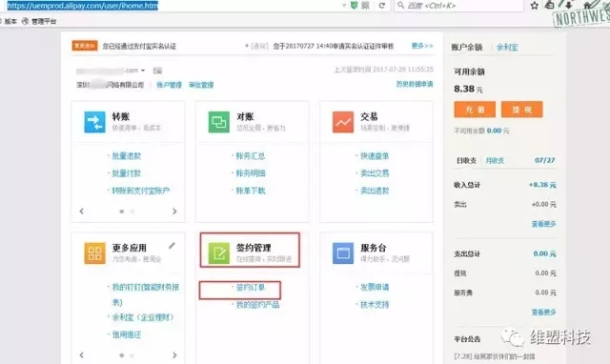Switch to the 月收支 tab

[495, 160]
